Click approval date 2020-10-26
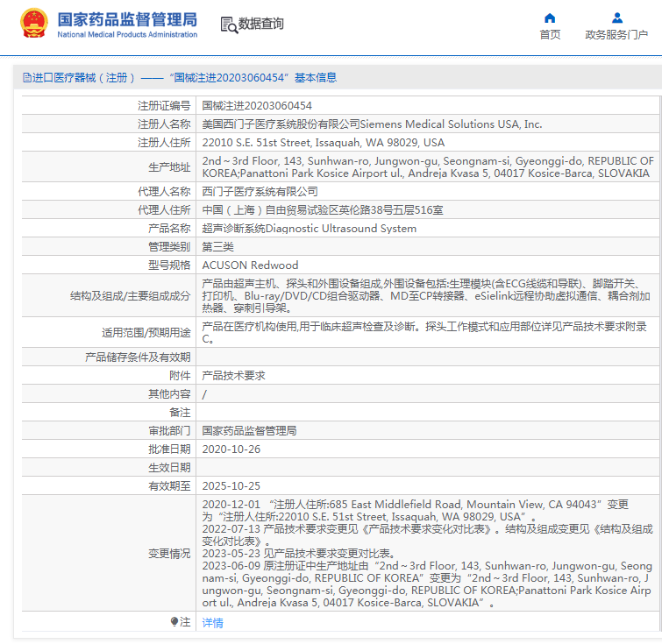The image size is (662, 644). 231,449
